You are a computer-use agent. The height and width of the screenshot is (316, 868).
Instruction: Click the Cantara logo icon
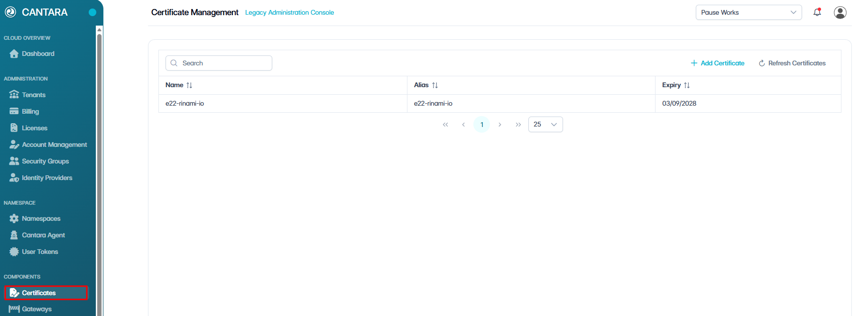[x=10, y=12]
